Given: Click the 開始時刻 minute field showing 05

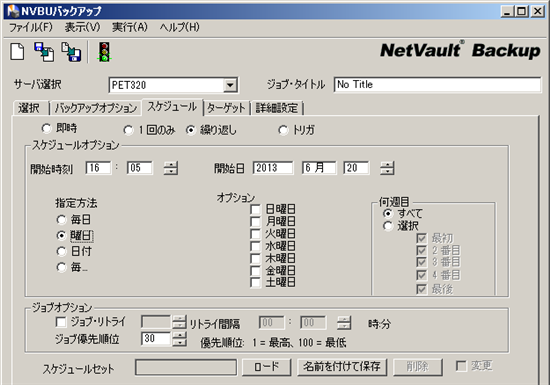Looking at the screenshot, I should pos(140,168).
